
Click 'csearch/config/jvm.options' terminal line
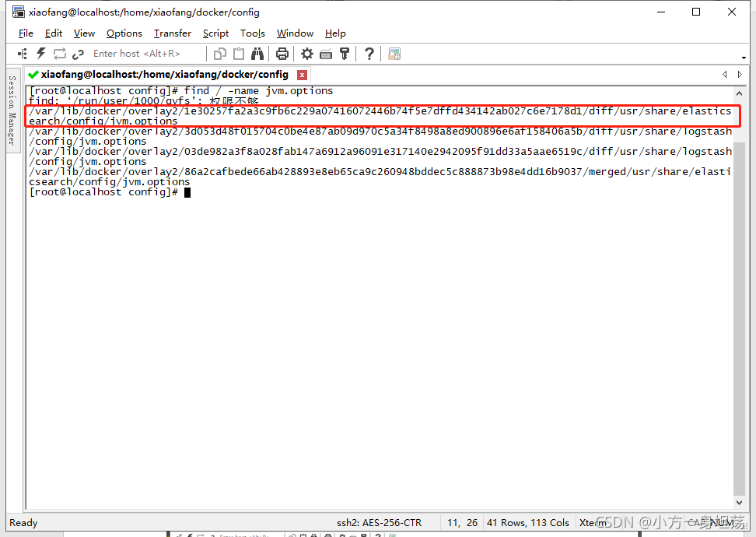pos(110,182)
